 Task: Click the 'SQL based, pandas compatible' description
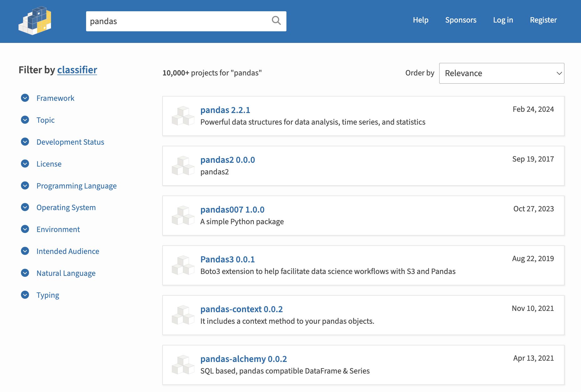(285, 371)
